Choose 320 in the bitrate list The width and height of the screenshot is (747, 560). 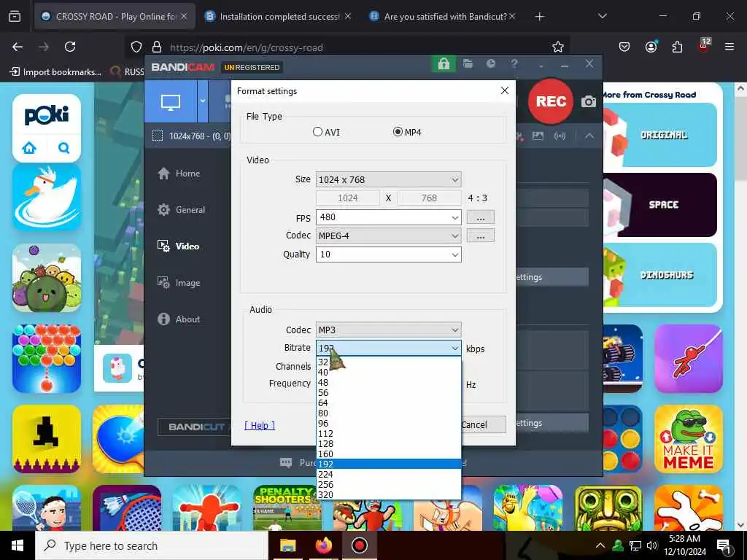(x=389, y=494)
